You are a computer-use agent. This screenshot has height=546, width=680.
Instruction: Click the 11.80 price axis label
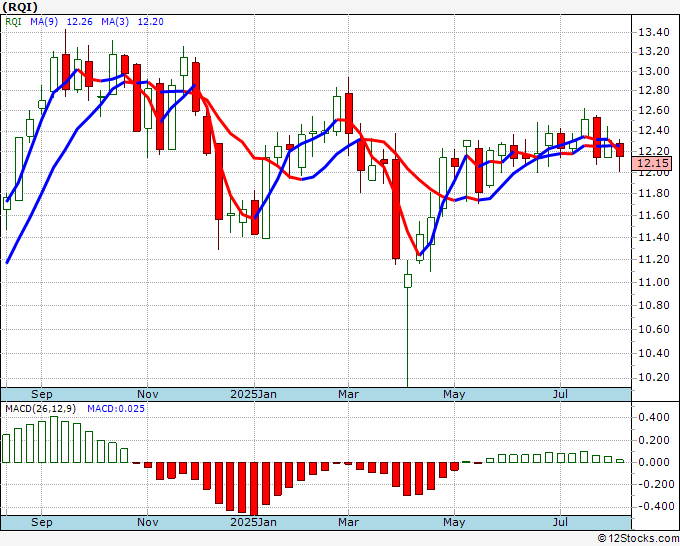coord(654,193)
